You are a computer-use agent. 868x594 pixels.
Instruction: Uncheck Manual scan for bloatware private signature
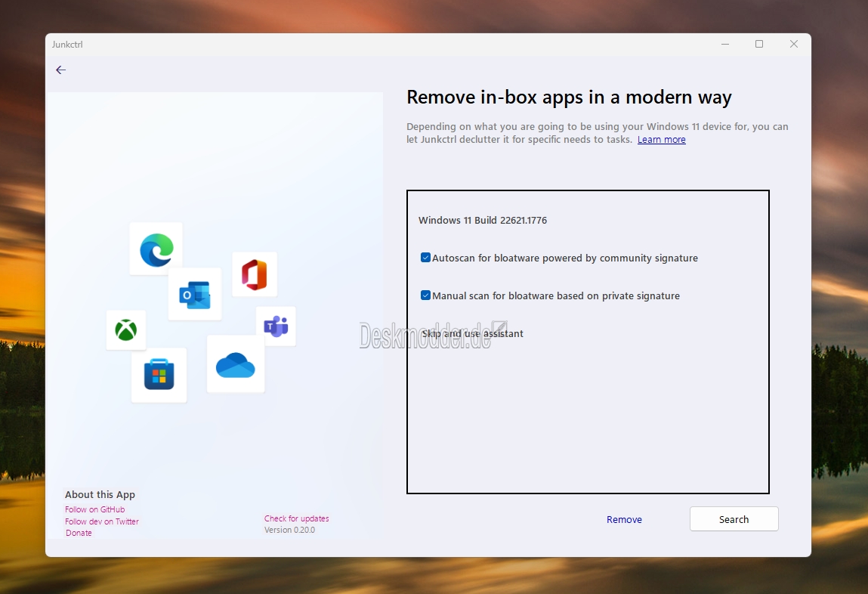click(426, 295)
